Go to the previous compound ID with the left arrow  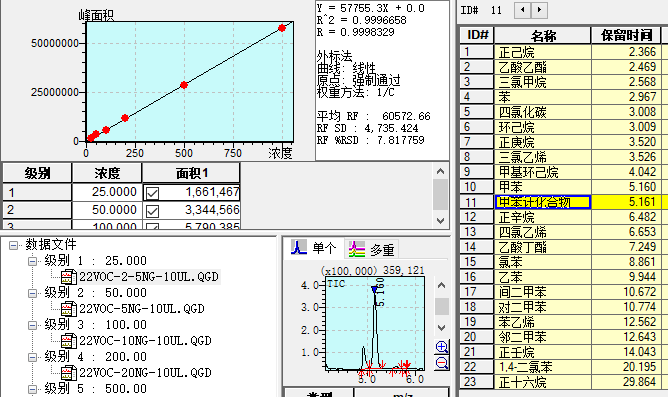pos(523,10)
